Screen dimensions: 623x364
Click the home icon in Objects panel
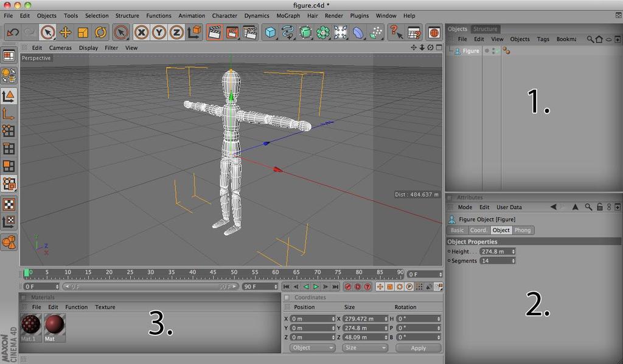(599, 39)
